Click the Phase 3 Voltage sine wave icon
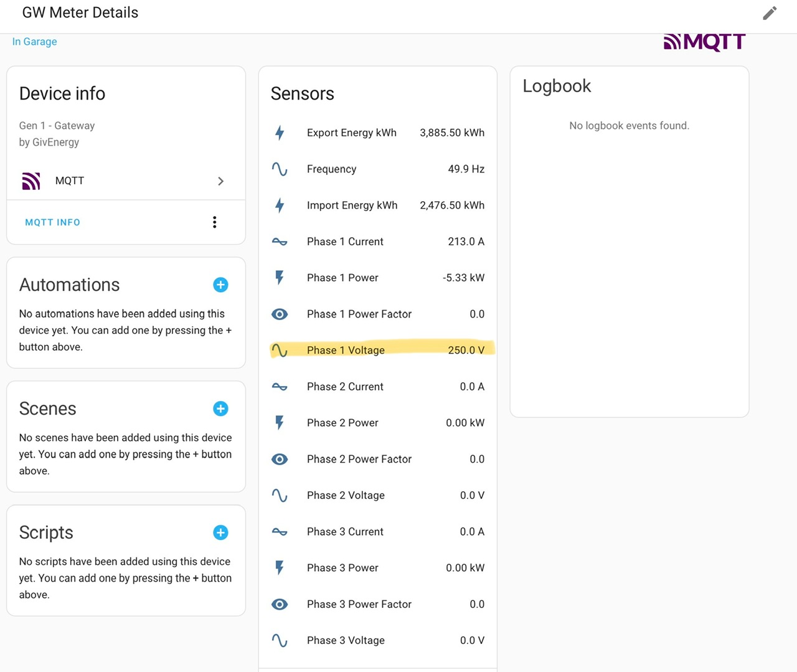Screen dimensions: 797x672 [x=280, y=640]
